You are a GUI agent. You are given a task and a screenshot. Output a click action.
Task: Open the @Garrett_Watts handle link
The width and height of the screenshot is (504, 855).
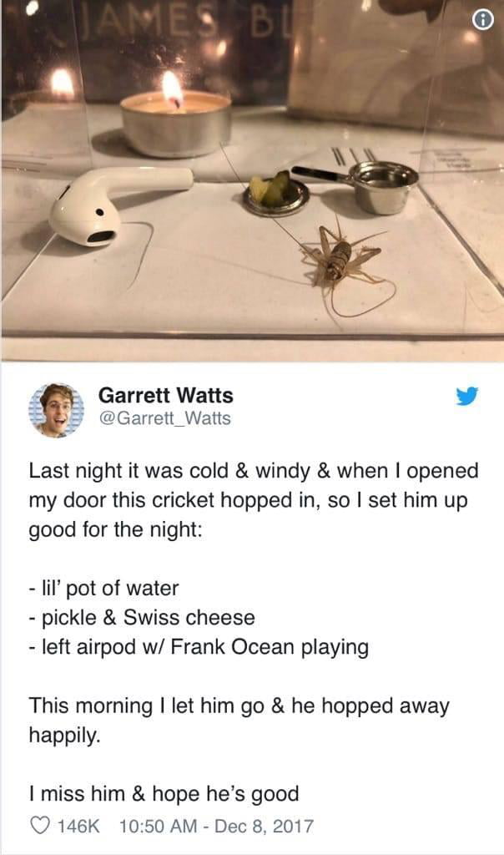[164, 418]
